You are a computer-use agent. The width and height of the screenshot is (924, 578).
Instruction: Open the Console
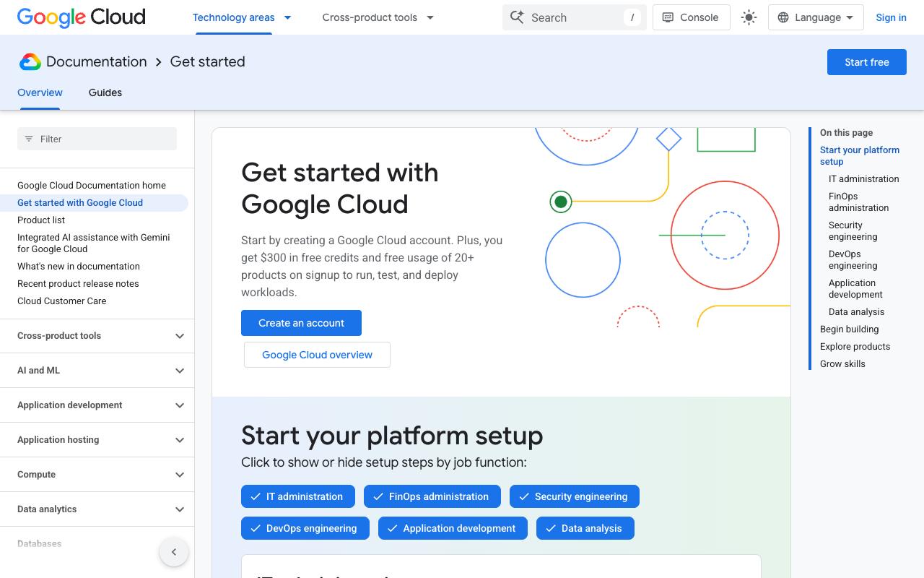691,17
